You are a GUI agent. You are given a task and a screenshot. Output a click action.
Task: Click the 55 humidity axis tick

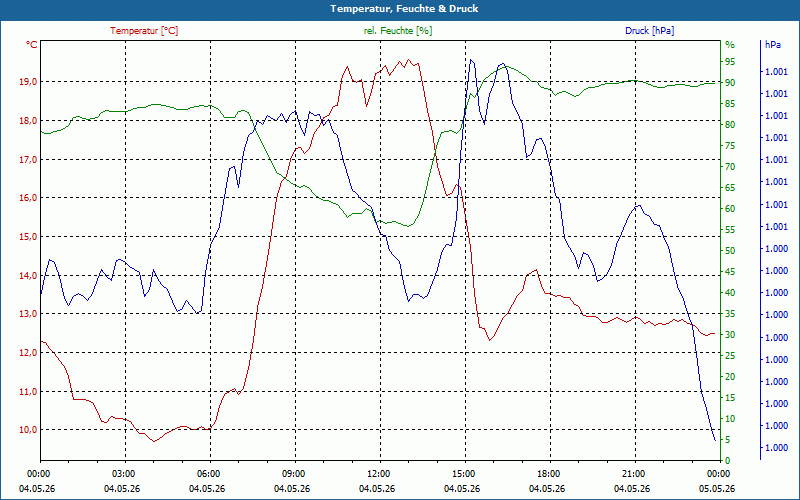[x=730, y=230]
